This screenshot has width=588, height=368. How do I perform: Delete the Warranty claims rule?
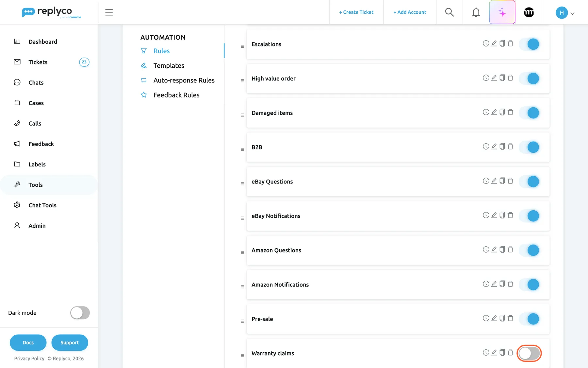click(x=510, y=353)
